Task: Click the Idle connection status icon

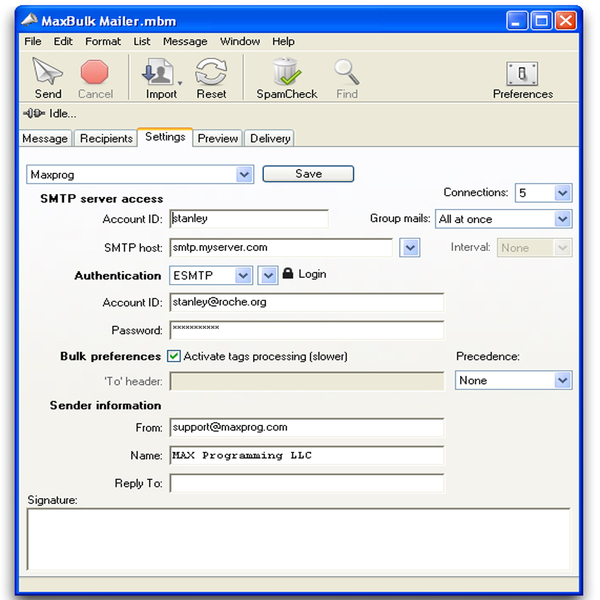Action: pos(34,113)
